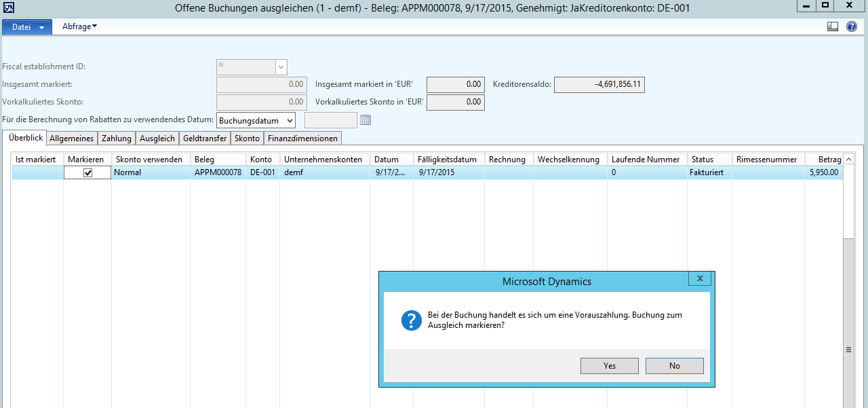
Task: Select the Skonto tab
Action: pyautogui.click(x=247, y=138)
